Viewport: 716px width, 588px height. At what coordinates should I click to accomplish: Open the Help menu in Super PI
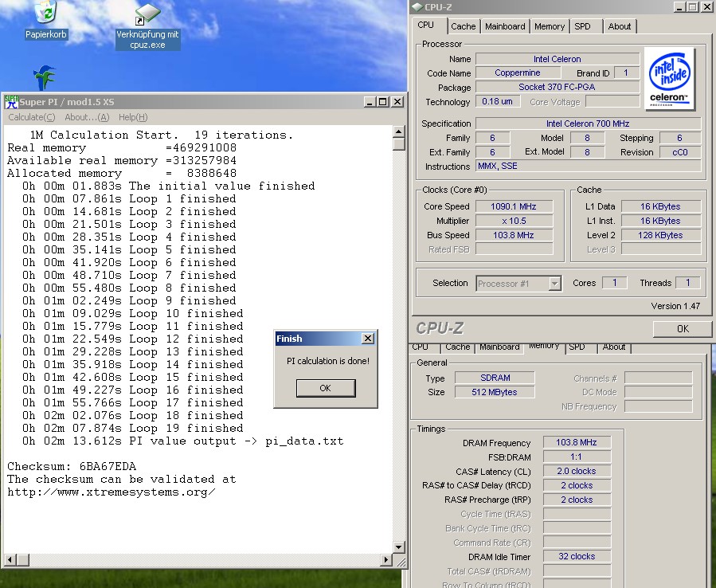coord(133,117)
